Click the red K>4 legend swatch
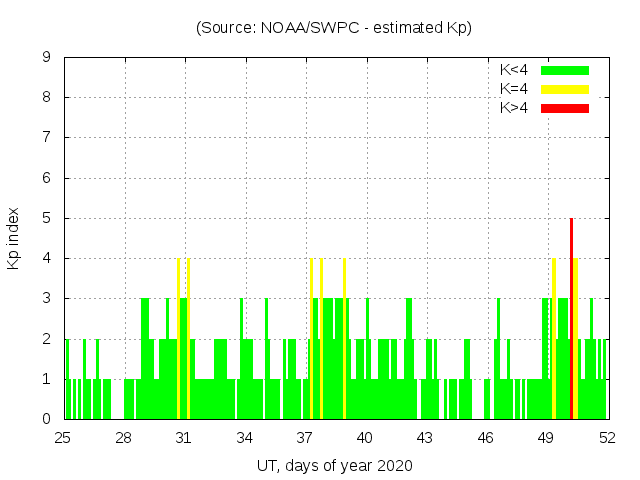The image size is (640, 480). (x=565, y=108)
